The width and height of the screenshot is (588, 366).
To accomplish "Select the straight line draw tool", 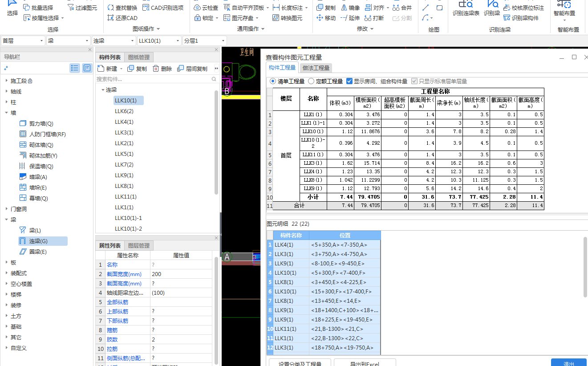I will [x=426, y=8].
